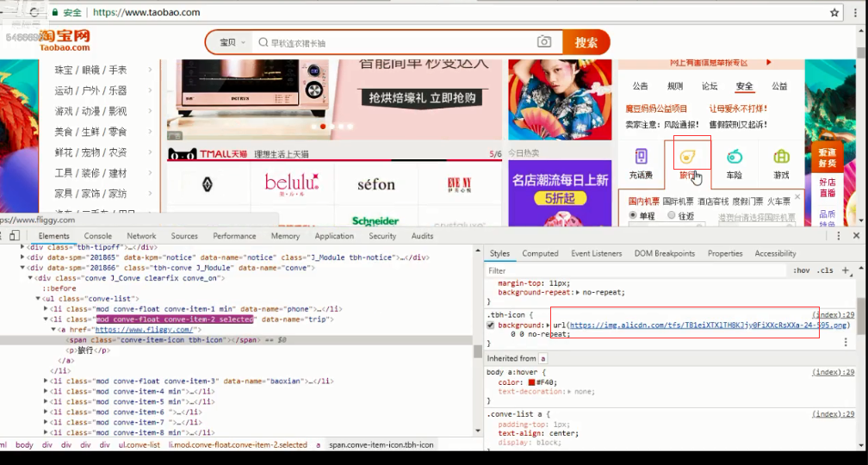Open the fliggy.com href link in DOM

[x=143, y=329]
